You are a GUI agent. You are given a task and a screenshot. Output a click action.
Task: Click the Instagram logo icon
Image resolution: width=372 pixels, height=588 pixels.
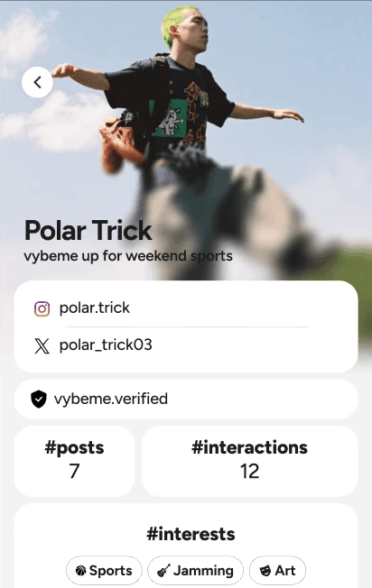click(x=42, y=309)
